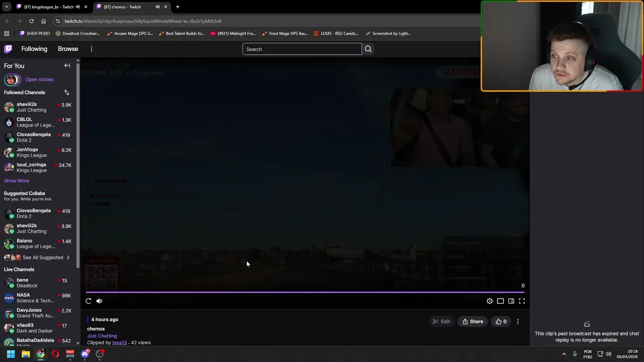Open the Windows Start menu
644x362 pixels.
click(11, 354)
